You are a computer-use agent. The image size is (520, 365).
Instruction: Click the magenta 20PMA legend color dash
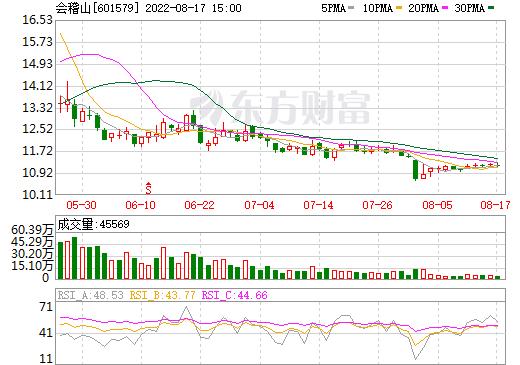tap(445, 7)
